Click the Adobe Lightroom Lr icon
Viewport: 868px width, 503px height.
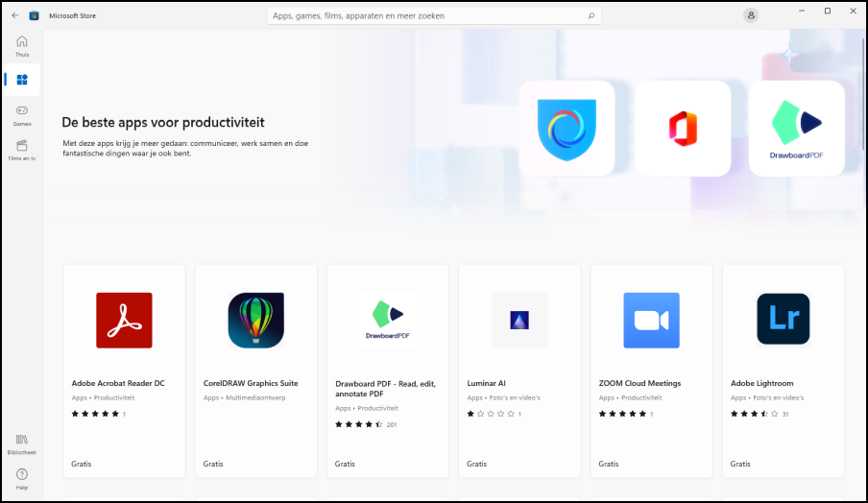pos(783,320)
